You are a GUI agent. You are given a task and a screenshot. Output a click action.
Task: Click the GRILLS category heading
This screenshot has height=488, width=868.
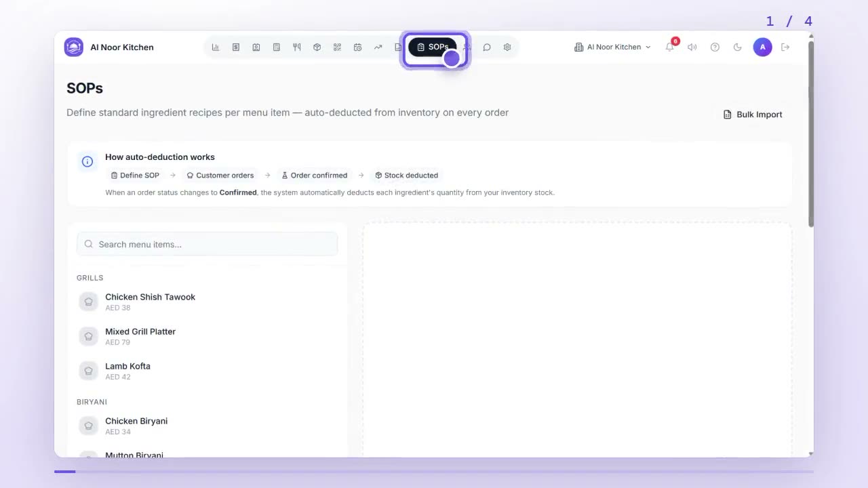90,278
